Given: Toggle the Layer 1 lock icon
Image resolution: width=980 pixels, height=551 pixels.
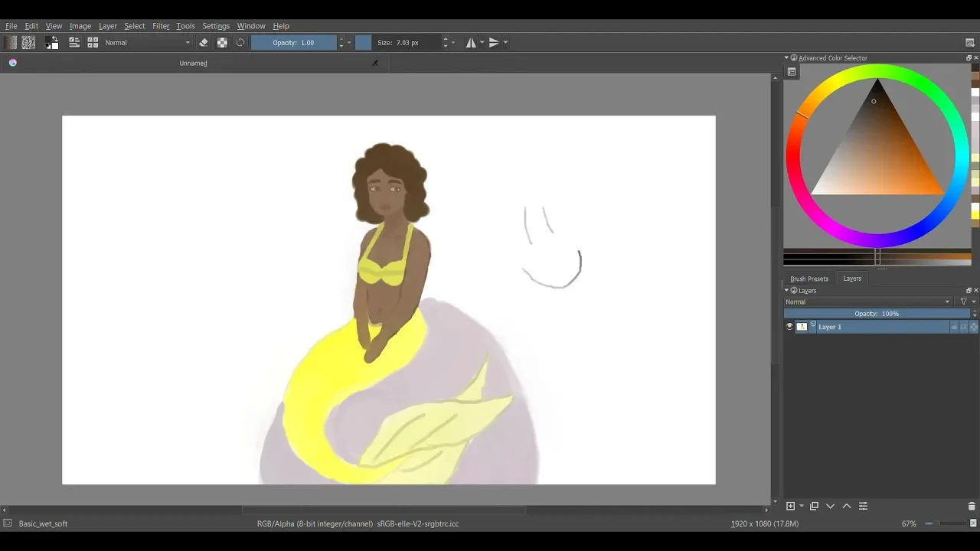Looking at the screenshot, I should tap(955, 328).
